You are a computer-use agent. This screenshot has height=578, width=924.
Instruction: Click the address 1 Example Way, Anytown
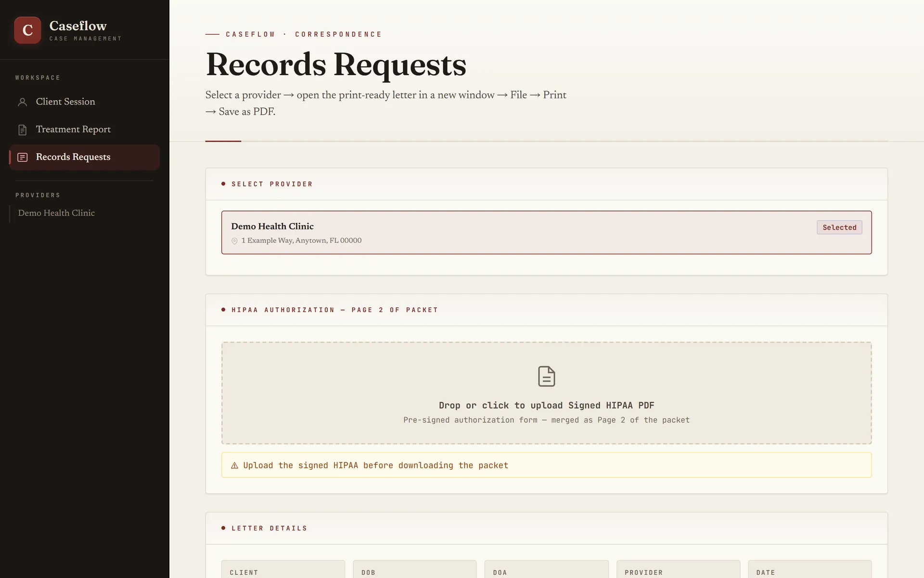tap(301, 240)
